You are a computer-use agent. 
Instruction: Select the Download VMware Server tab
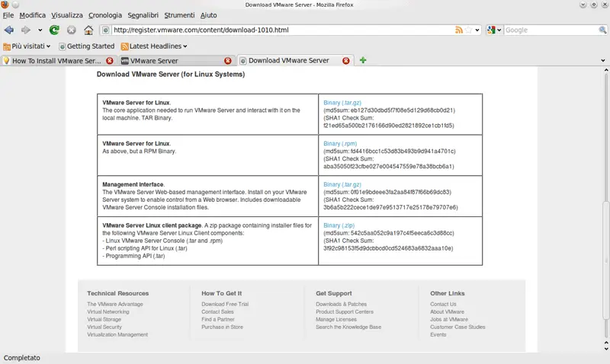(x=290, y=61)
